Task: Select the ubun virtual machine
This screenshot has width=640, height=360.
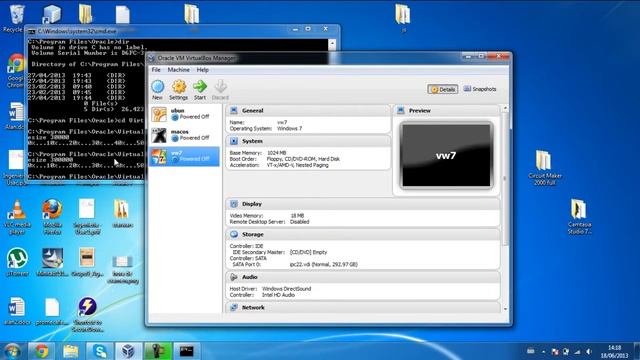Action: (184, 114)
